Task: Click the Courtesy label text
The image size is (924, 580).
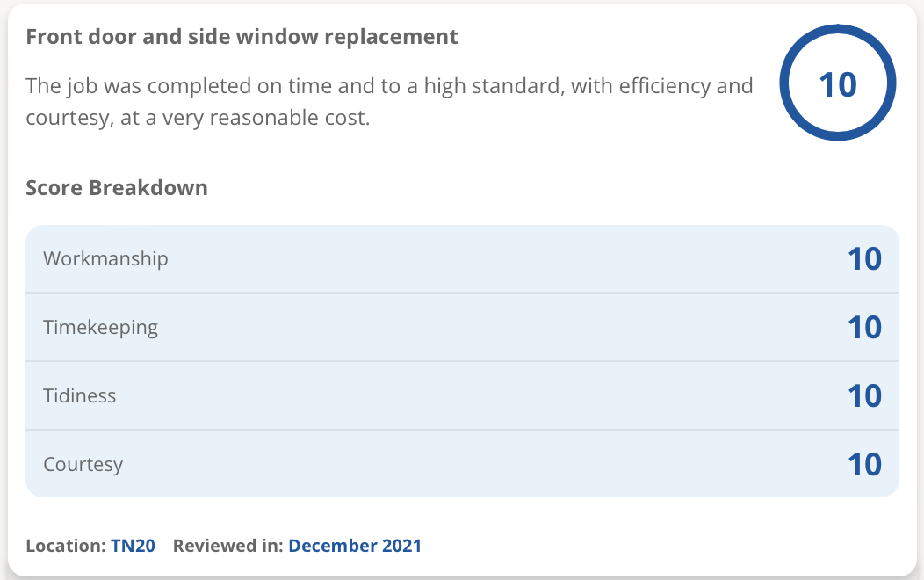Action: pos(83,464)
